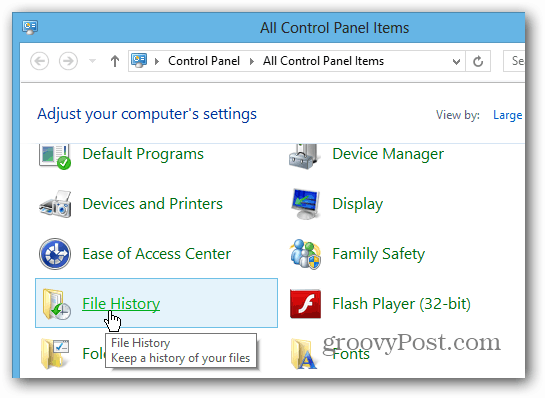Go forward with the Forward arrow
This screenshot has width=545, height=398.
(68, 61)
